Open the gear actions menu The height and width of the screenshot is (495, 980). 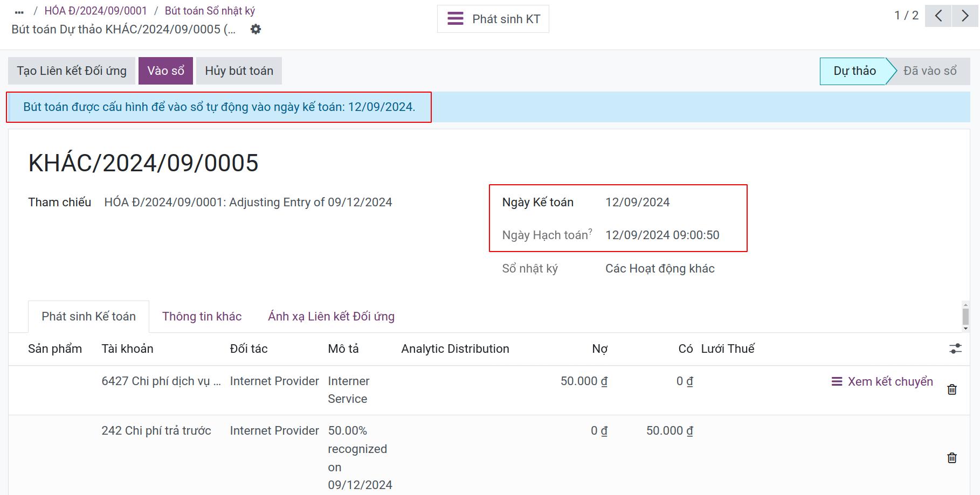coord(256,29)
